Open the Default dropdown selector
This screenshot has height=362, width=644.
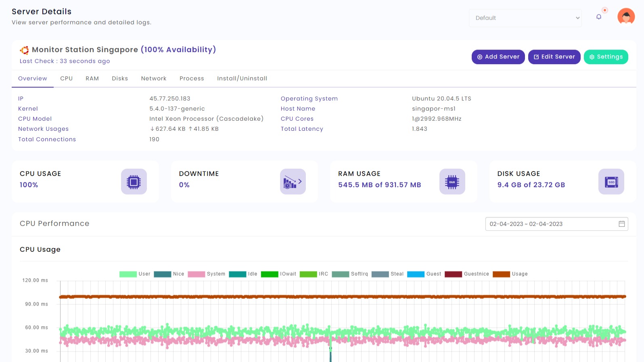click(525, 18)
